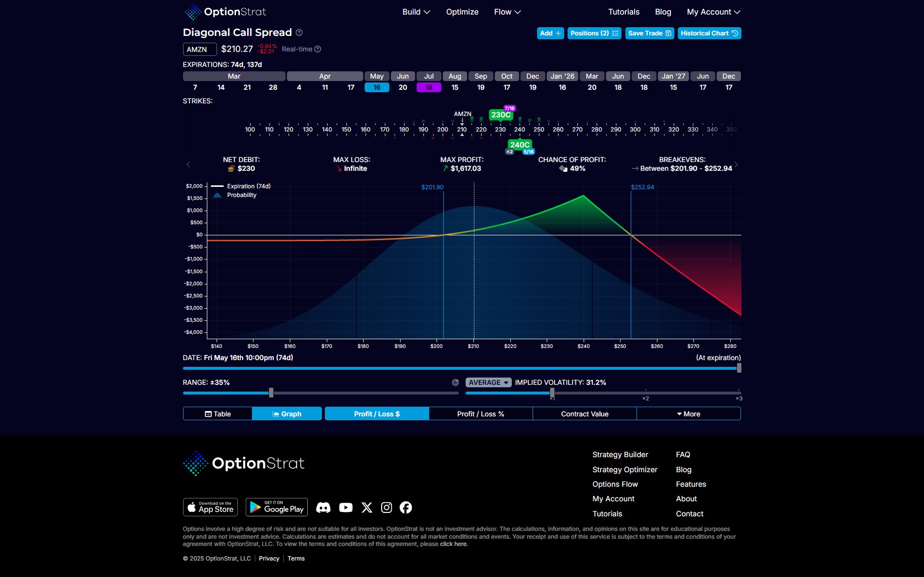Image resolution: width=924 pixels, height=577 pixels.
Task: Select Contract Value display mode
Action: click(585, 414)
